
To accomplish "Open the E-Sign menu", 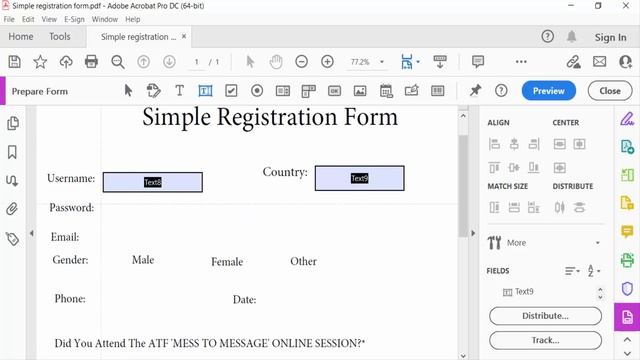I will 74,19.
